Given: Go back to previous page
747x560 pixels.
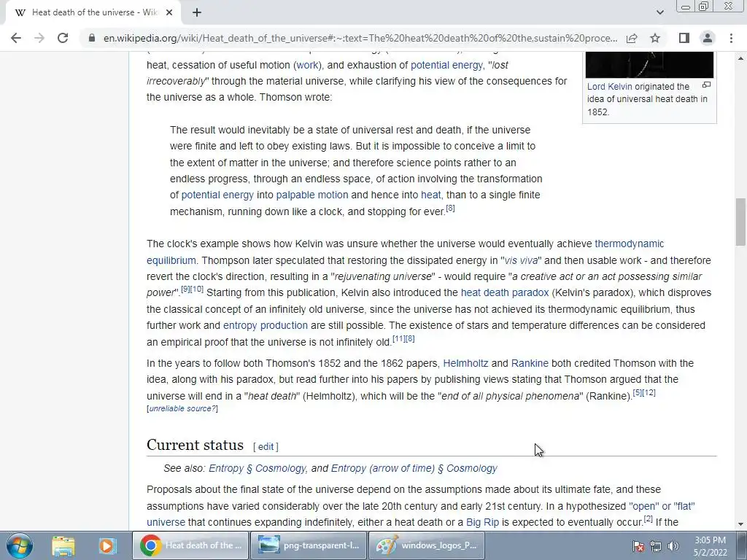Looking at the screenshot, I should point(16,38).
